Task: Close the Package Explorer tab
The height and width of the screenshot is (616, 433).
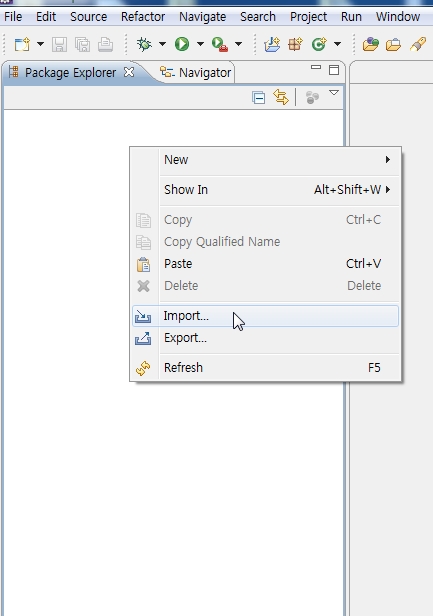Action: pos(128,72)
